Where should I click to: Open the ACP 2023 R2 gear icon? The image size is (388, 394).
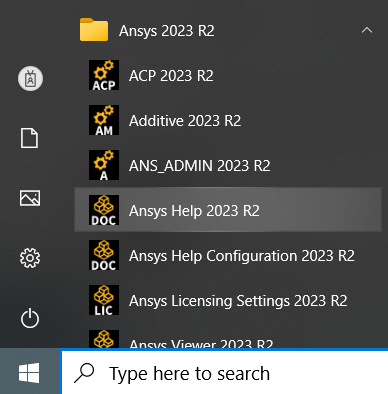point(104,75)
